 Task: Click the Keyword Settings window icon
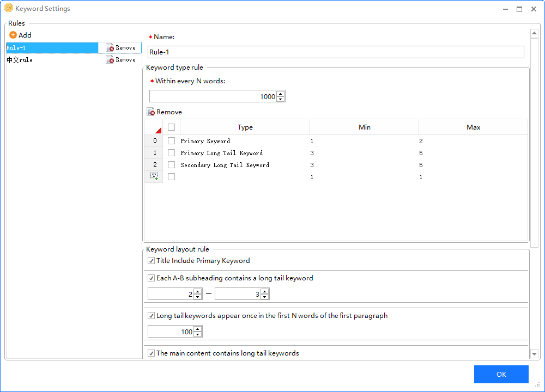9,9
